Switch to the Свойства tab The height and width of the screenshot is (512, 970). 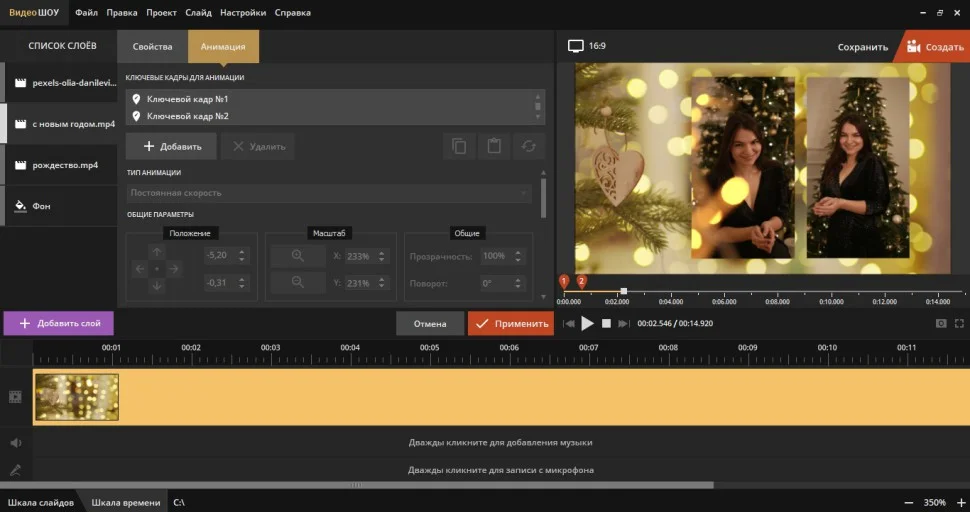(152, 47)
